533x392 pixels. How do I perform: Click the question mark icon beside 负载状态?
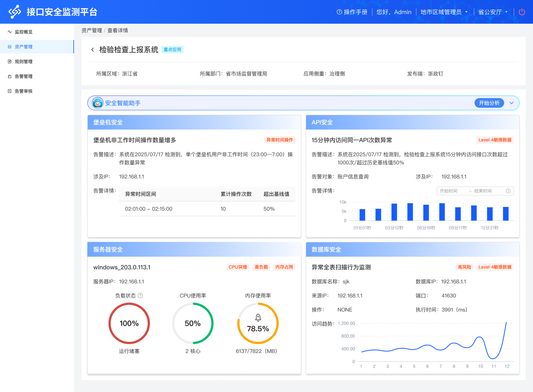(x=140, y=295)
